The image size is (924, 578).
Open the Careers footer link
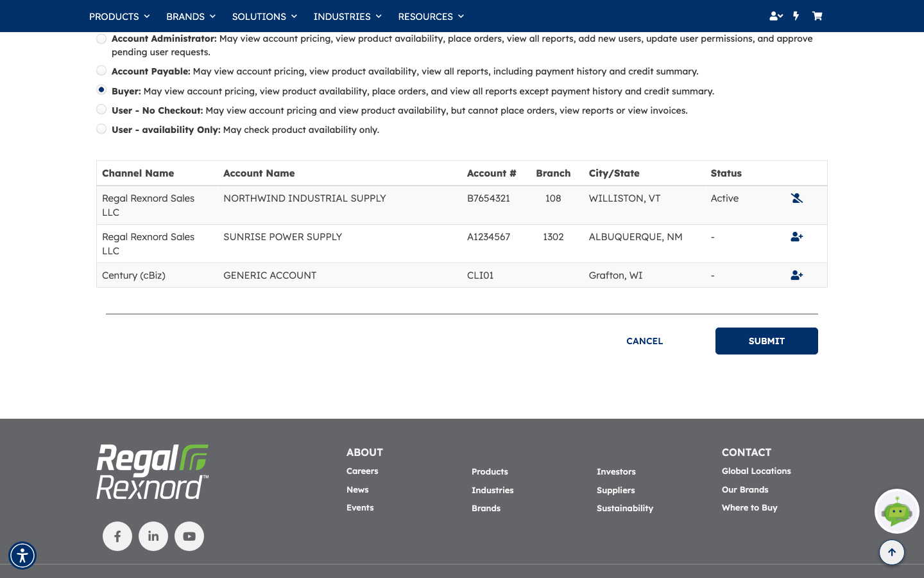[363, 471]
